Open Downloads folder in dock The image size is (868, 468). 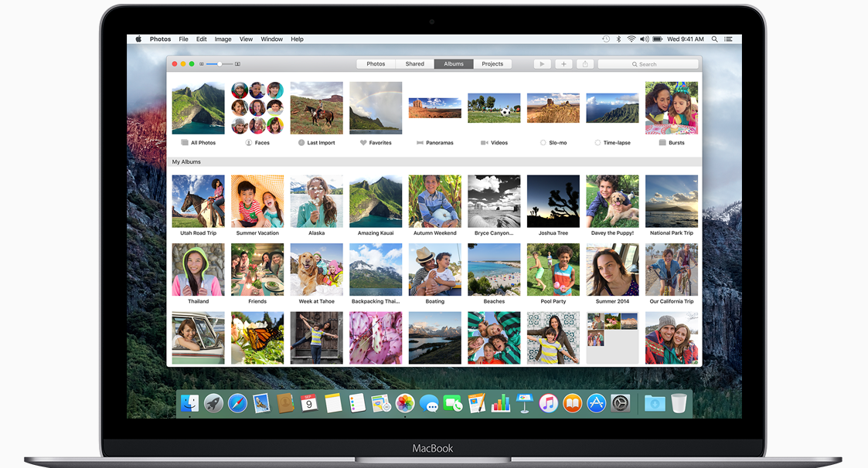[x=655, y=403]
